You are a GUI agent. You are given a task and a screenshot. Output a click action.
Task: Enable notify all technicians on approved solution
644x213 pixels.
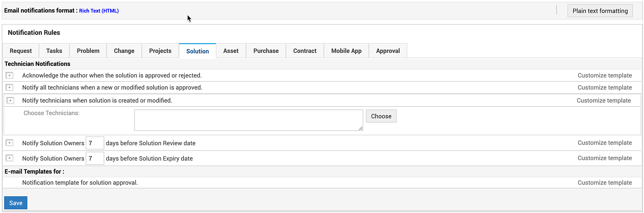[10, 87]
